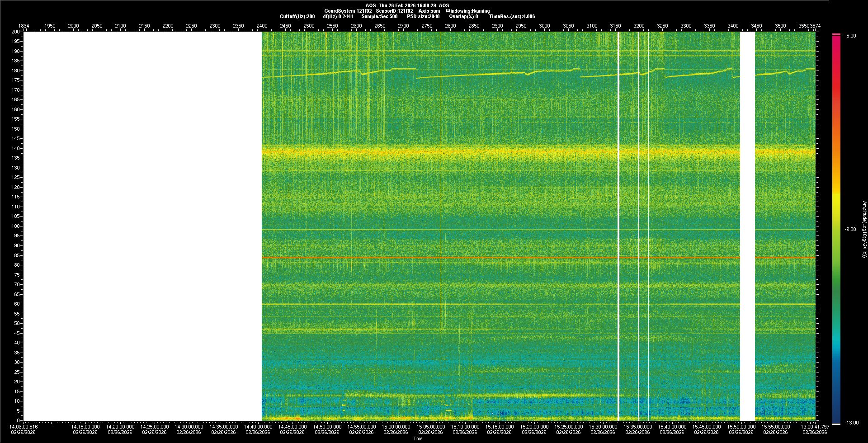Click the 14:06:00.516 start time label
The image size is (868, 443).
24,427
